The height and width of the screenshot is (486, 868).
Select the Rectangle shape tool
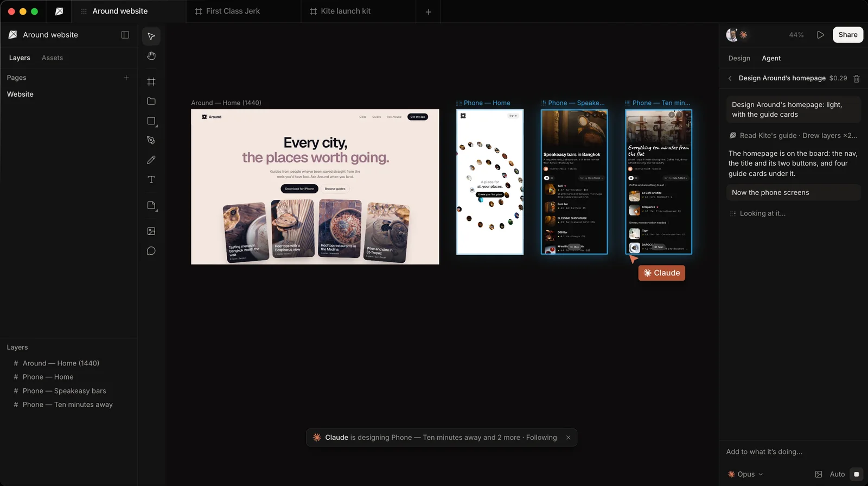[x=151, y=121]
